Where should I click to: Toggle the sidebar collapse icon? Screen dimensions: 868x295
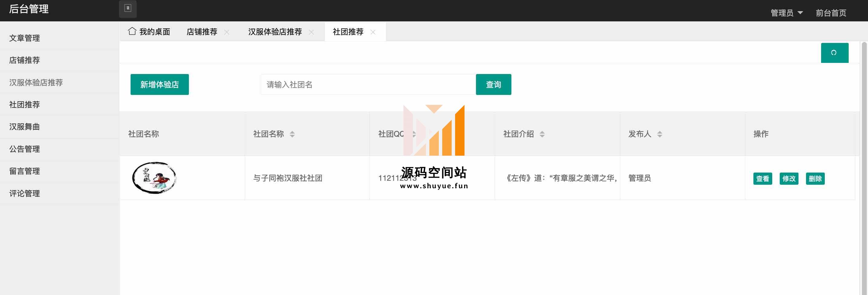pyautogui.click(x=128, y=8)
